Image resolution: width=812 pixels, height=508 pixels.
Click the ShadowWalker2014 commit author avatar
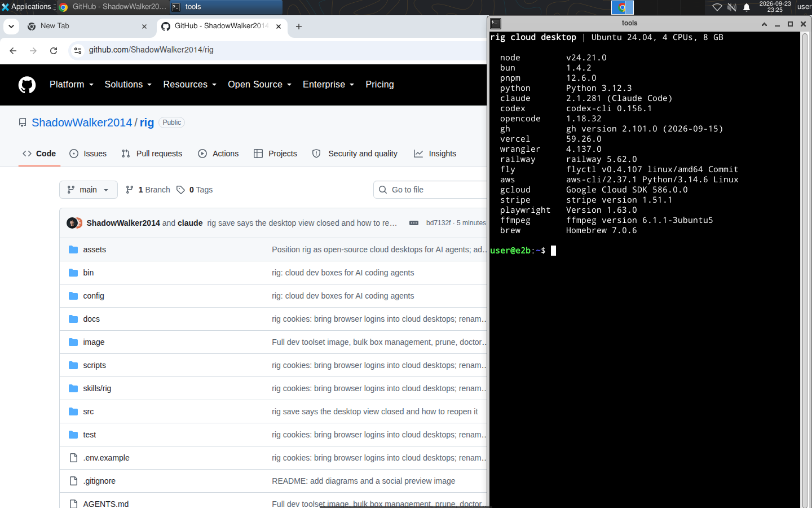(72, 223)
